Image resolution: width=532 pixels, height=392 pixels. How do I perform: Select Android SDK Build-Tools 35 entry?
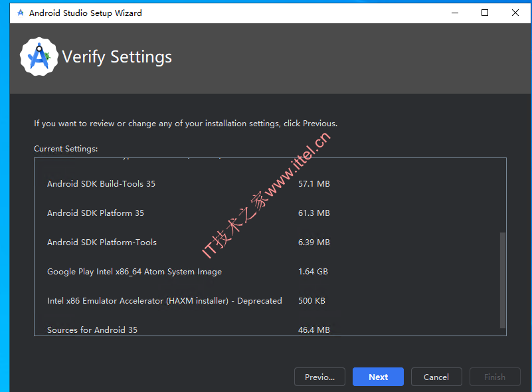[101, 183]
